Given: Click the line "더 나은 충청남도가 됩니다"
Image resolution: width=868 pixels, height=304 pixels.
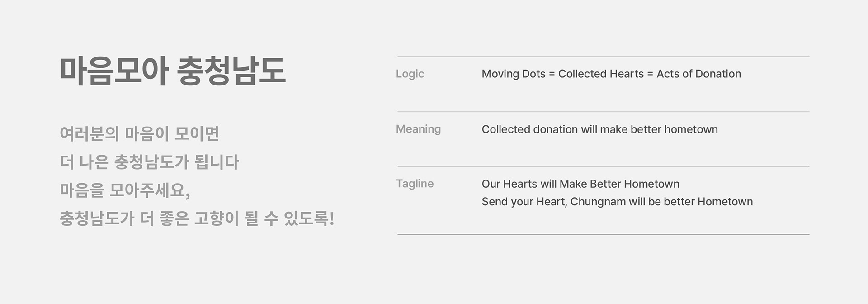Looking at the screenshot, I should [x=149, y=162].
